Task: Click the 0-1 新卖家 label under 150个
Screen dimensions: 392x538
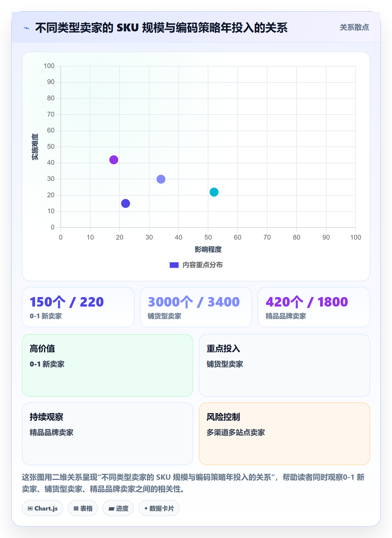Action: pyautogui.click(x=46, y=316)
